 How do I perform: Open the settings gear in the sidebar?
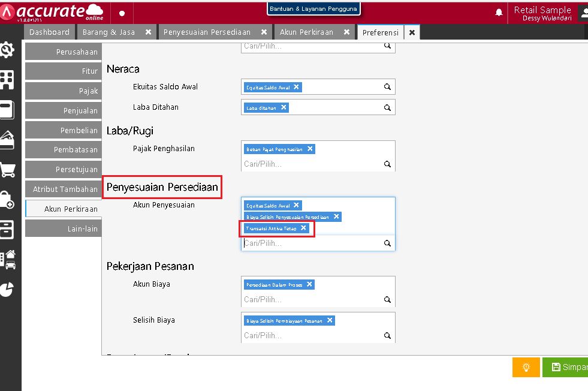point(8,51)
